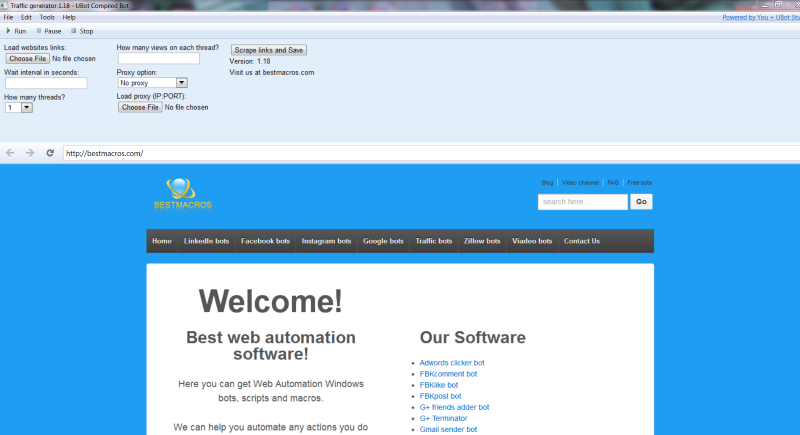The image size is (800, 435).
Task: Click the search here input box
Action: (583, 201)
